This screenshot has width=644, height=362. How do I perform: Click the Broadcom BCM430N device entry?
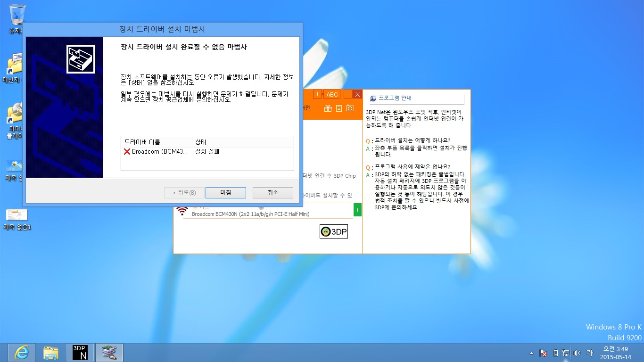[250, 214]
